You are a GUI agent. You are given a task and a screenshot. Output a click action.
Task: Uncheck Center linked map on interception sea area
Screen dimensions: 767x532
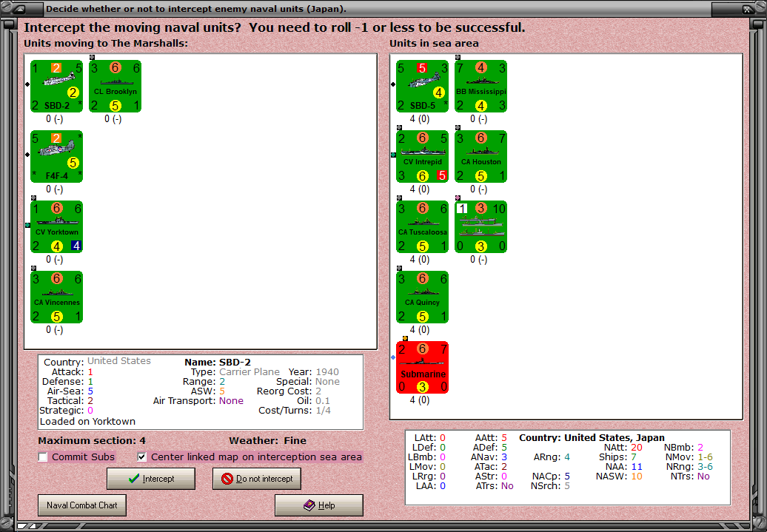click(142, 457)
